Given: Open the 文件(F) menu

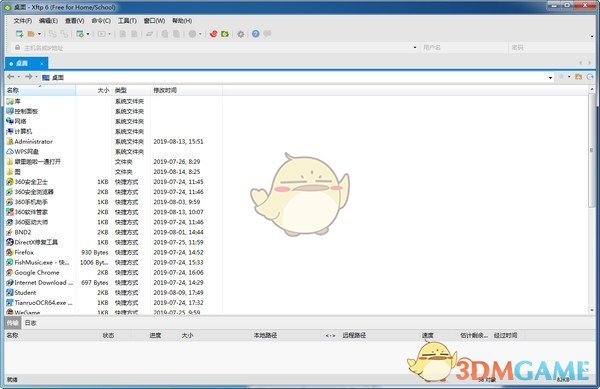Looking at the screenshot, I should click(x=23, y=21).
